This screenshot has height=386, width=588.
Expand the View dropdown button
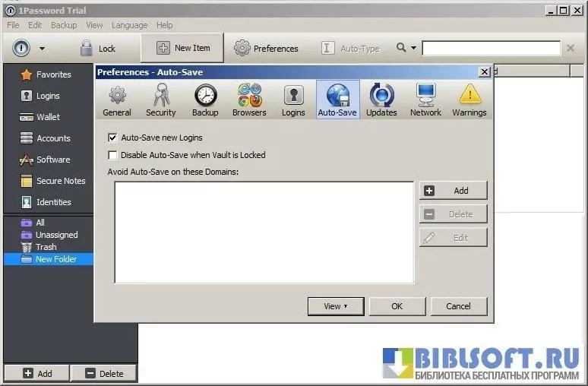[336, 306]
